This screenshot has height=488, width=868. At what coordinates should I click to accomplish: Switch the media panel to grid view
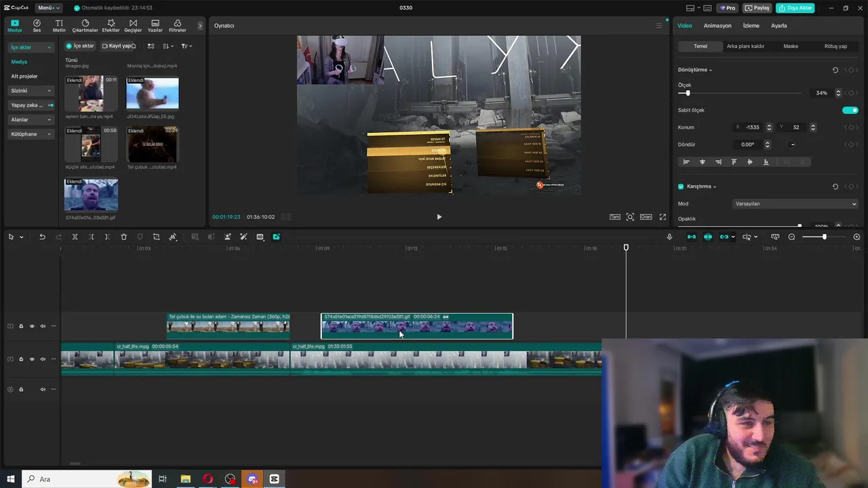click(151, 46)
